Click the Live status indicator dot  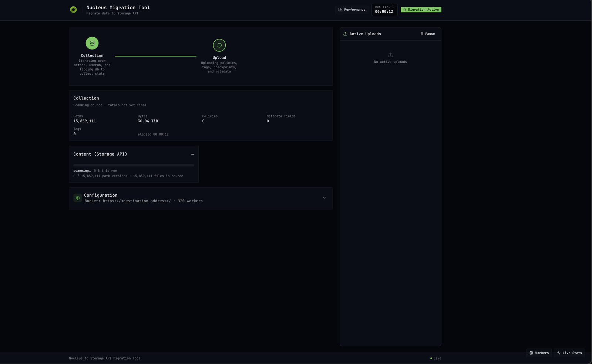(x=431, y=358)
